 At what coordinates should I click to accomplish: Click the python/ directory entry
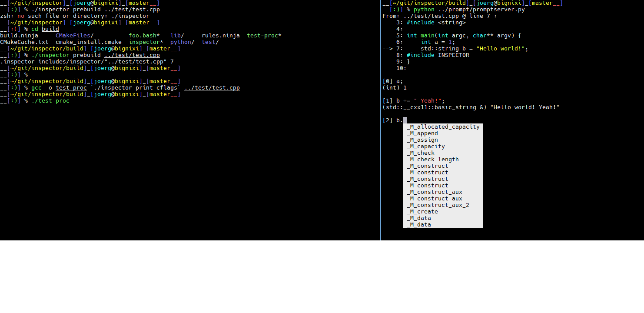(183, 42)
